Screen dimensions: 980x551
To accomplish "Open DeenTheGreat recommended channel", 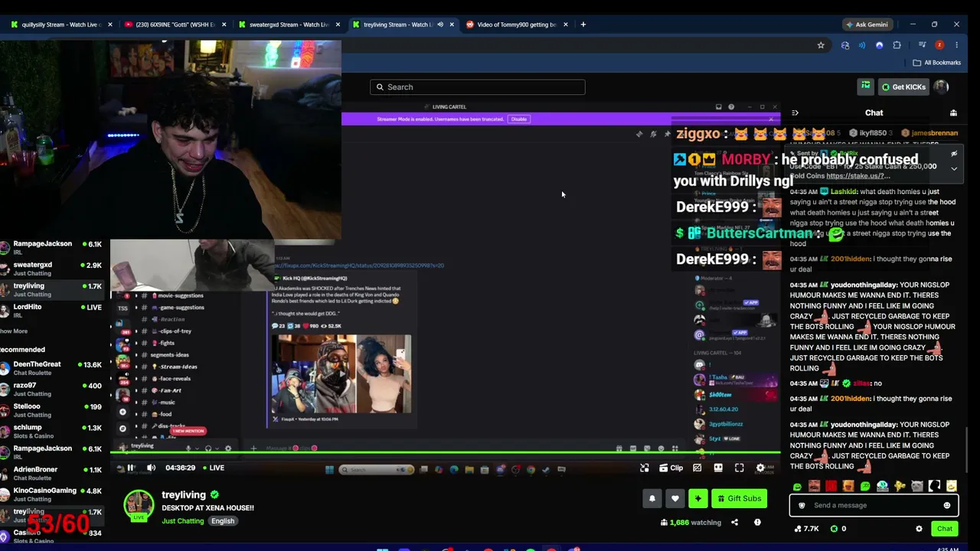I will (51, 368).
